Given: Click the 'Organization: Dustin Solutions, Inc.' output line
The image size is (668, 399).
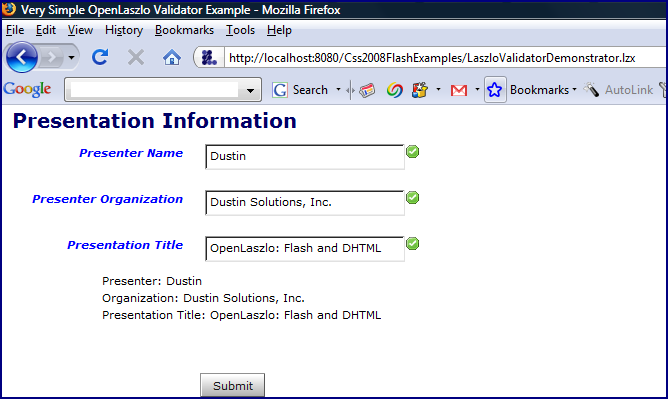Looking at the screenshot, I should [203, 298].
